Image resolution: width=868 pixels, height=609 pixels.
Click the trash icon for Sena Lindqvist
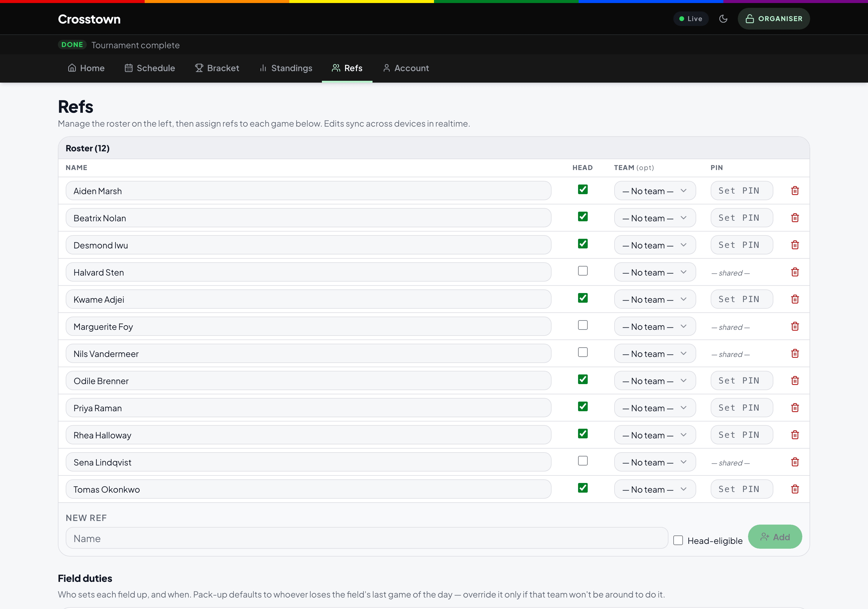[x=795, y=462]
